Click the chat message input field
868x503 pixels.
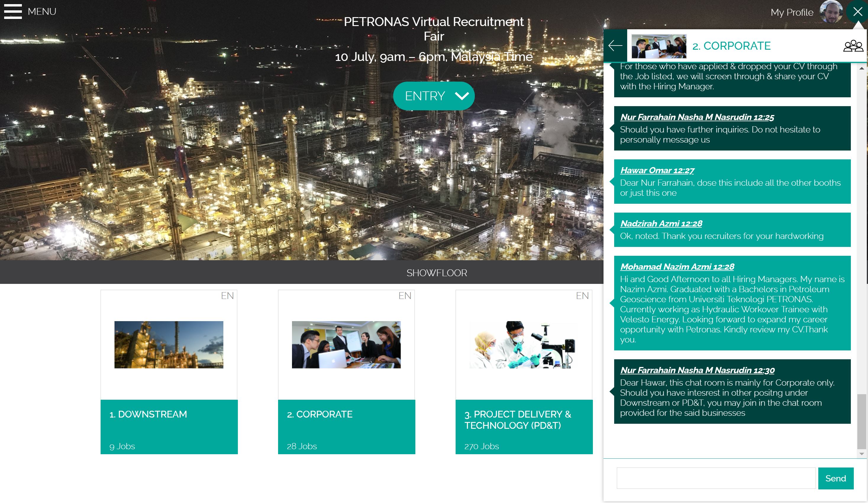716,478
